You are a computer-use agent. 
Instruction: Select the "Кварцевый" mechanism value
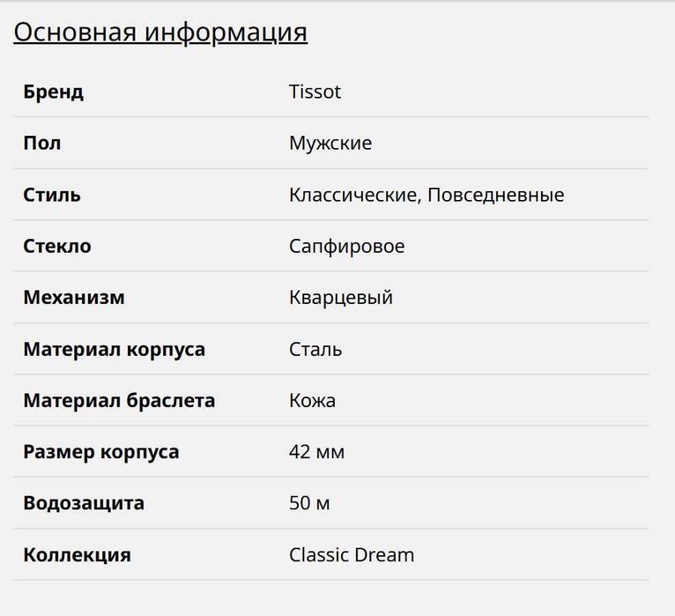point(341,297)
